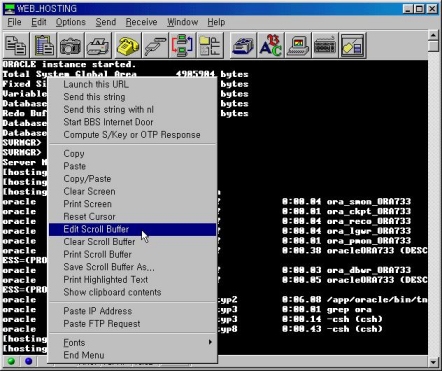Viewport: 442px width, 371px height.
Task: Choose Print Scroll Buffer
Action: pyautogui.click(x=132, y=255)
